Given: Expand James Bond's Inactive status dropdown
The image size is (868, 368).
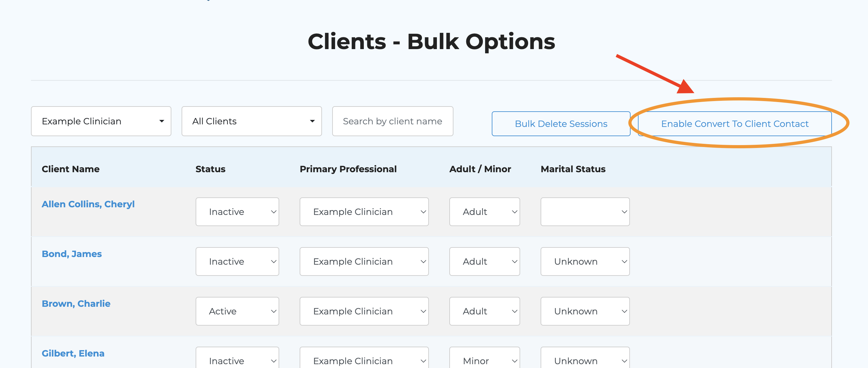Looking at the screenshot, I should [237, 261].
